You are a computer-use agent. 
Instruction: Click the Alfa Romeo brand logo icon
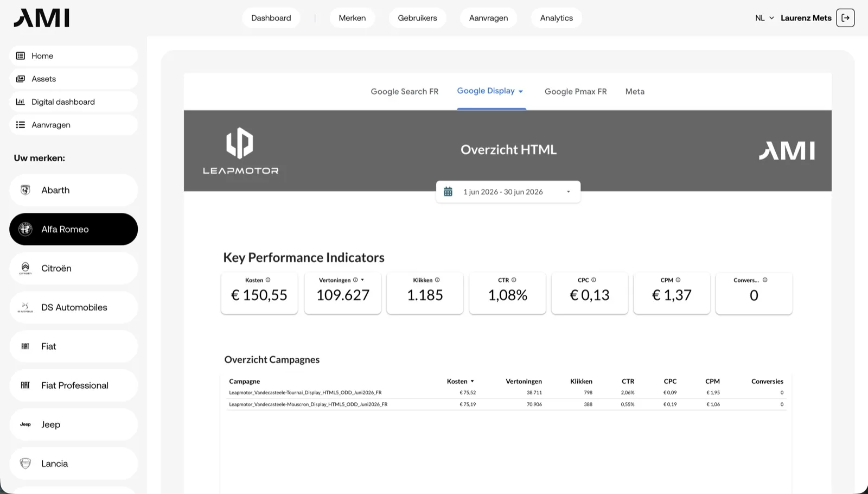tap(25, 229)
